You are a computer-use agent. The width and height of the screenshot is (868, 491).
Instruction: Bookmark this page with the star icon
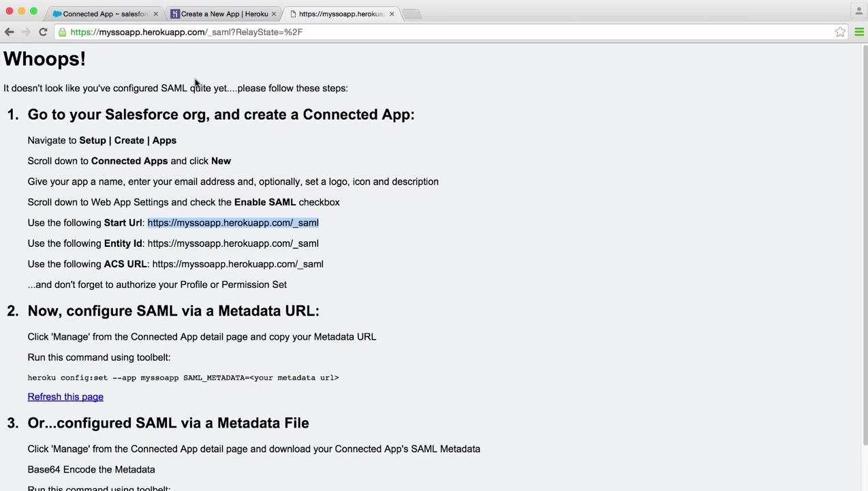tap(840, 32)
